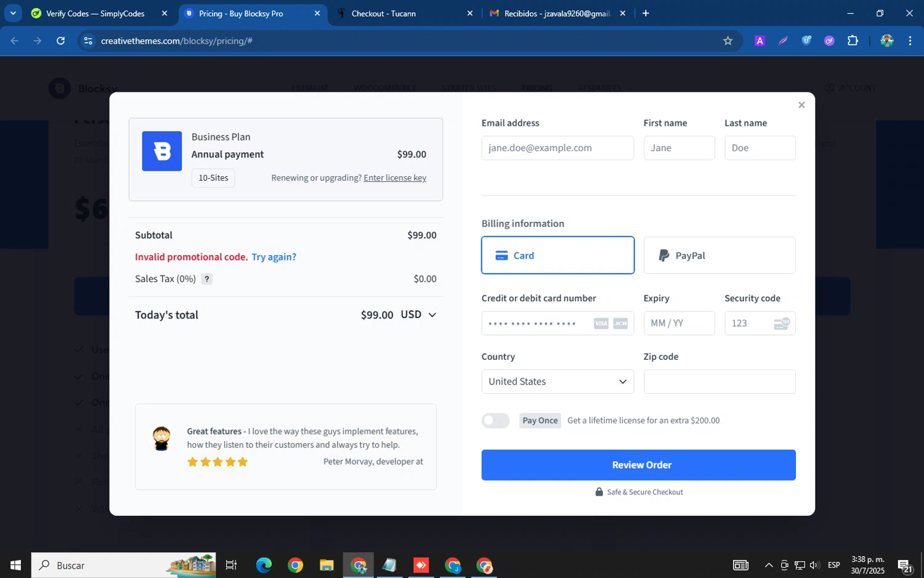Image resolution: width=924 pixels, height=578 pixels.
Task: Open the tab search dropdown arrow
Action: (x=13, y=13)
